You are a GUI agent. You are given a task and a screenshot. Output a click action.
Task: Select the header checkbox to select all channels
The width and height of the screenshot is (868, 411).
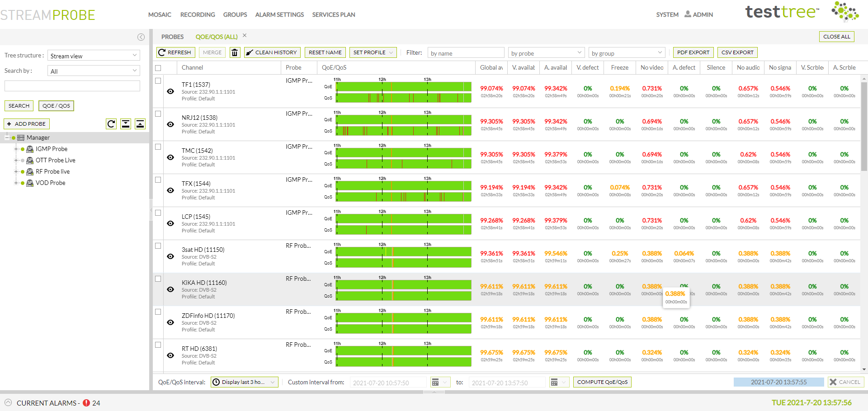point(158,68)
